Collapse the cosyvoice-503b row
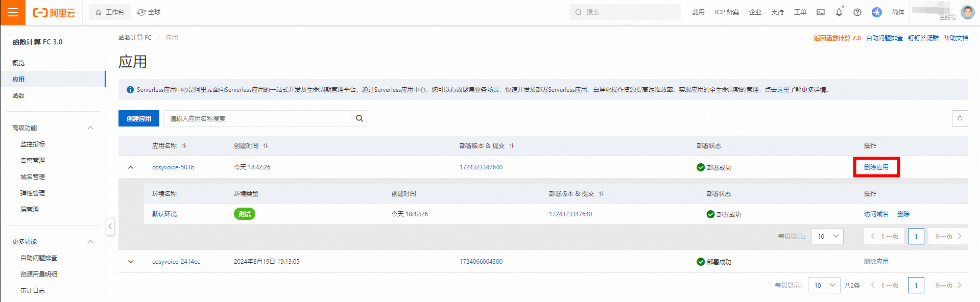The width and height of the screenshot is (980, 302). click(x=131, y=167)
